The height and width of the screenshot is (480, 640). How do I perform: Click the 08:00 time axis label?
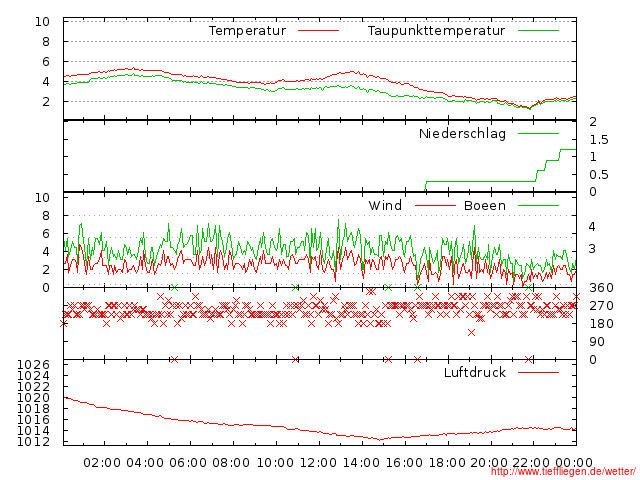pyautogui.click(x=231, y=463)
